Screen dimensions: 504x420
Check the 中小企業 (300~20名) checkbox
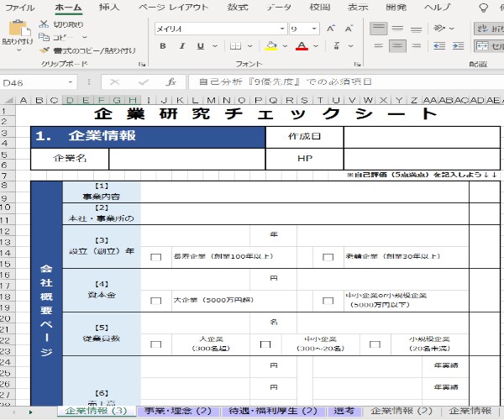[265, 344]
